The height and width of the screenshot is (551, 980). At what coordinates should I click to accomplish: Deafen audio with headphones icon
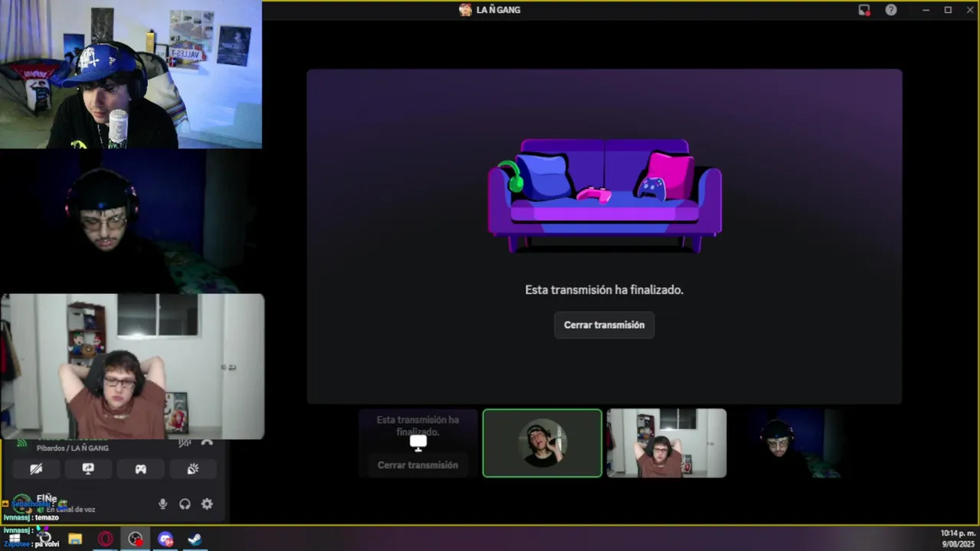pyautogui.click(x=185, y=504)
